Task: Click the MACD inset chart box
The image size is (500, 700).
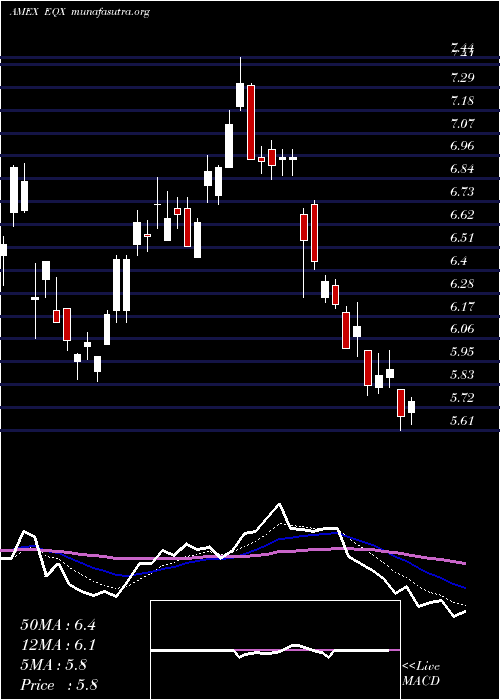Action: pyautogui.click(x=275, y=650)
